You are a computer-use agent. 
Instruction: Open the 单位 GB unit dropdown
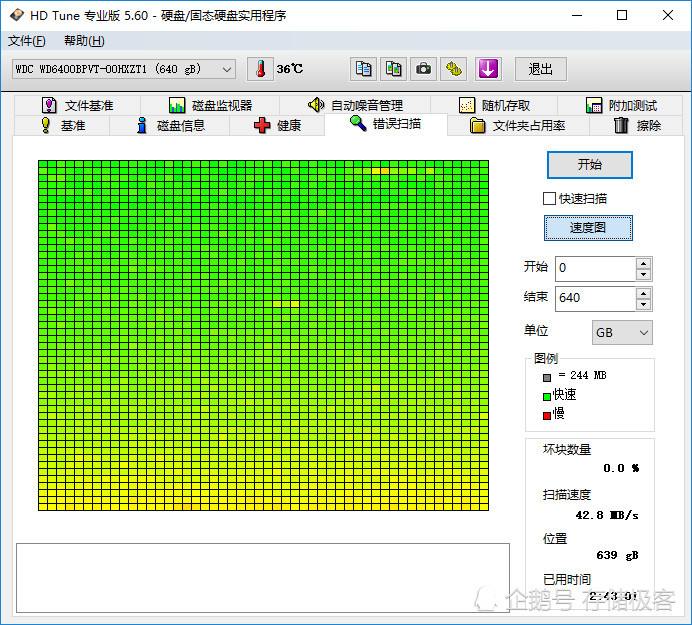click(622, 332)
